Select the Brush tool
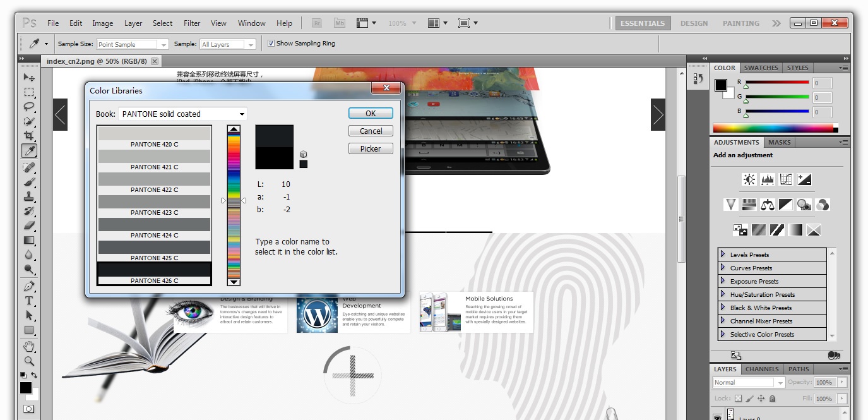This screenshot has width=868, height=420. pos(29,181)
